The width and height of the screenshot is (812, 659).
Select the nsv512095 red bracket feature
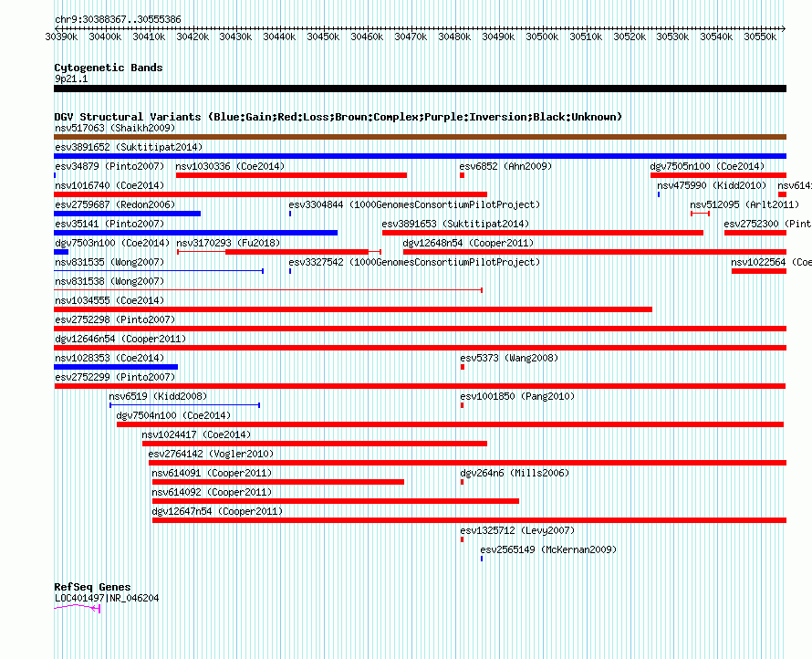click(x=700, y=214)
